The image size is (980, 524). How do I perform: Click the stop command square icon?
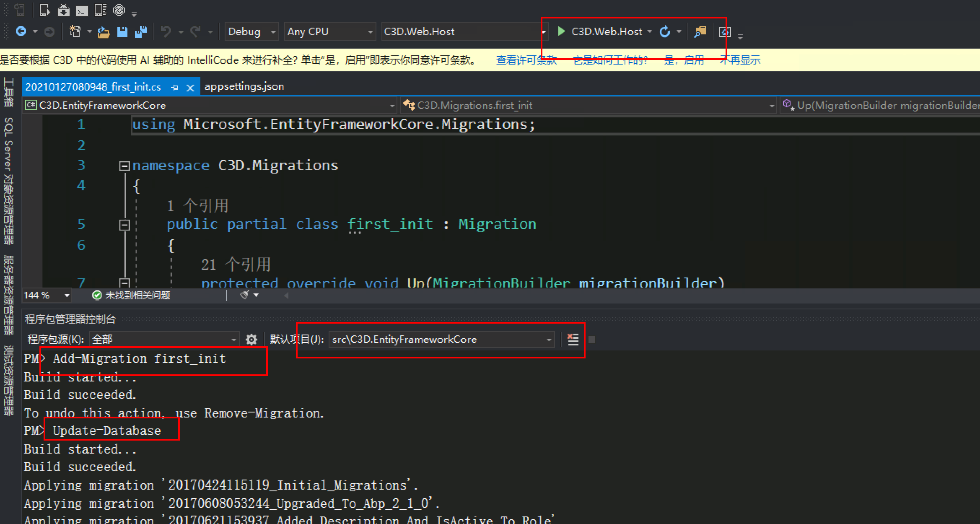click(592, 340)
